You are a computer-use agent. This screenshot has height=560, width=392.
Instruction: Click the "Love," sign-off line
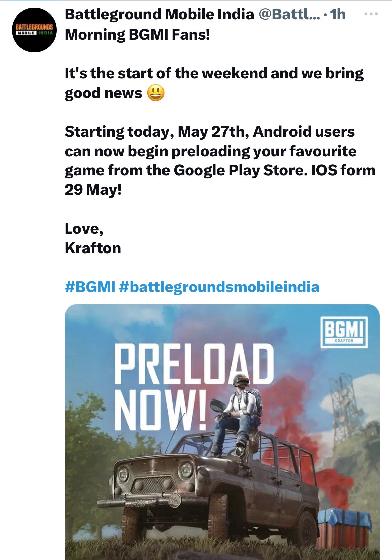tap(84, 229)
